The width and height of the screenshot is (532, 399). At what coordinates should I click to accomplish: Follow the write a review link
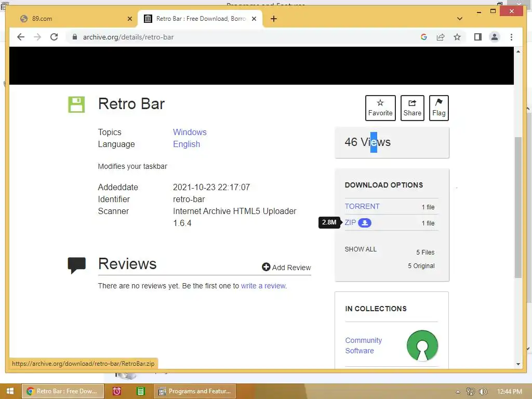[263, 286]
